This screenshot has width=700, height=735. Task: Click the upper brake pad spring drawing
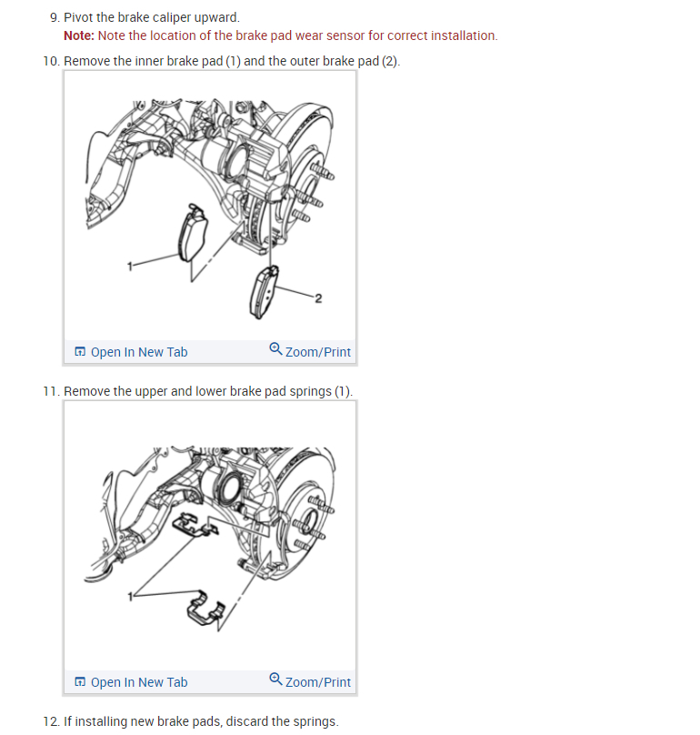195,526
